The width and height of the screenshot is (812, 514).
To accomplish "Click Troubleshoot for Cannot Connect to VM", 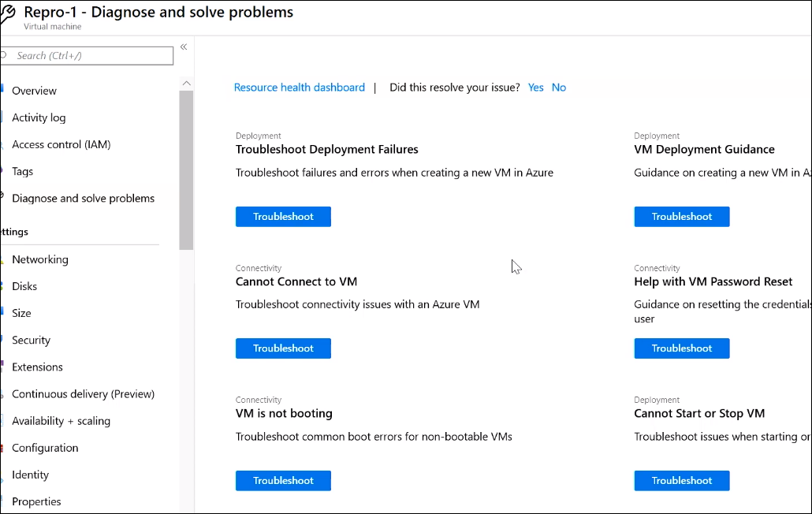I will click(x=283, y=348).
